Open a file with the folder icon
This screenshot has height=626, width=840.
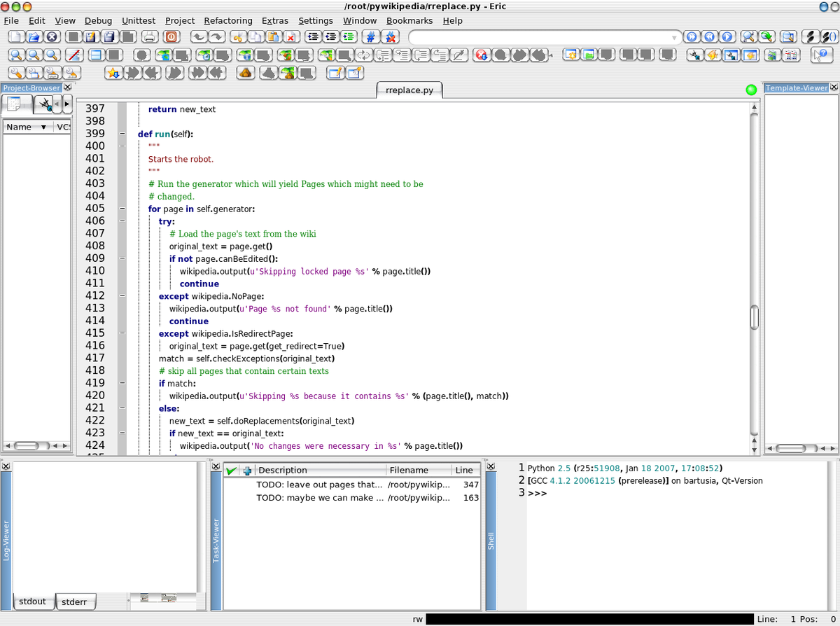(34, 37)
